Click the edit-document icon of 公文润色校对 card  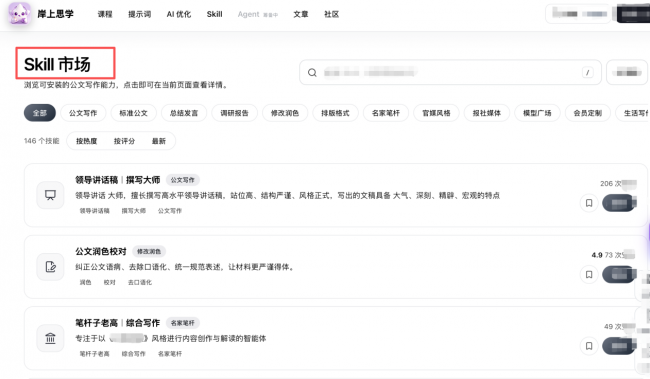pyautogui.click(x=50, y=267)
